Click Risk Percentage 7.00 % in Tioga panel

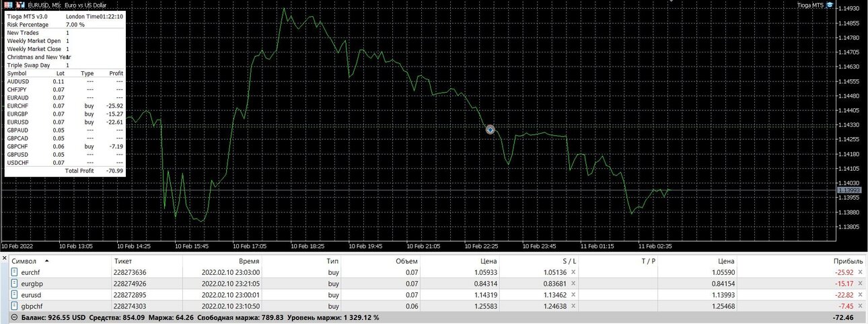pos(46,24)
